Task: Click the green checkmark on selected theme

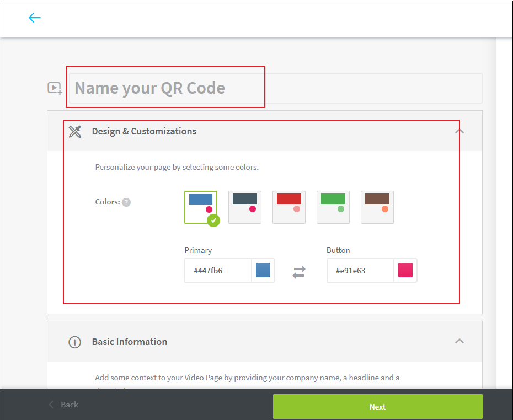Action: point(212,220)
